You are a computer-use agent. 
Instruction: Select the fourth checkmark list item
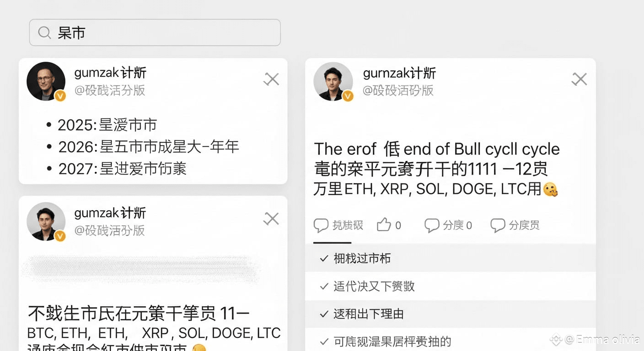coord(451,340)
